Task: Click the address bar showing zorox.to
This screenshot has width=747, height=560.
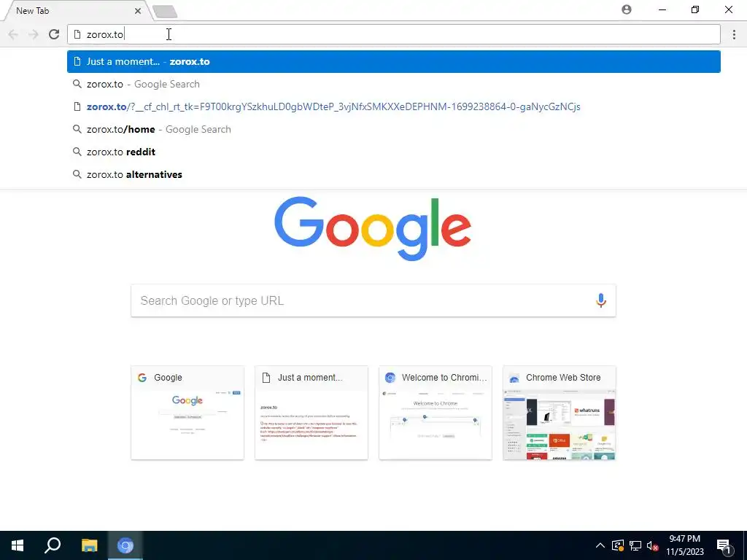Action: click(x=393, y=34)
